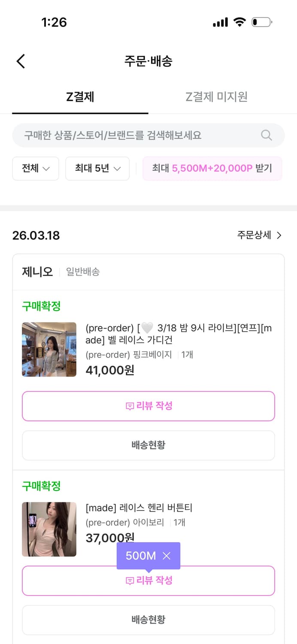Image resolution: width=297 pixels, height=644 pixels.
Task: Tap the 벨 레이스 가디건 product photo
Action: tap(49, 349)
